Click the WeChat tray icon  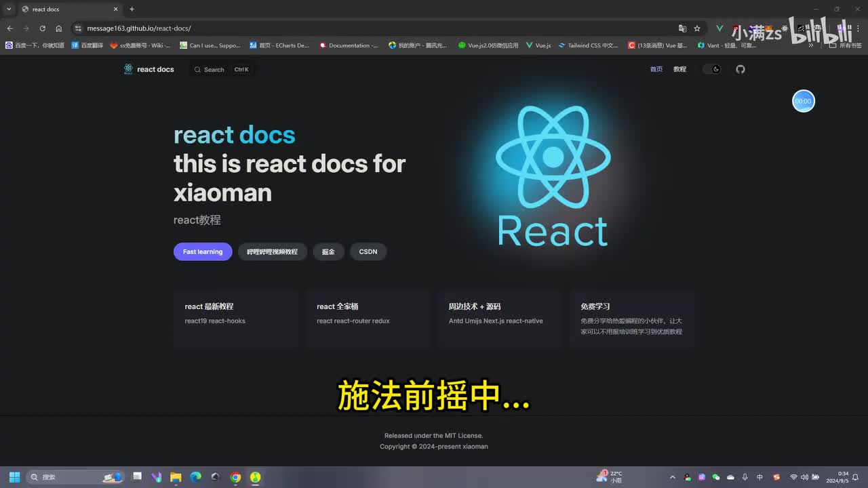(x=716, y=477)
